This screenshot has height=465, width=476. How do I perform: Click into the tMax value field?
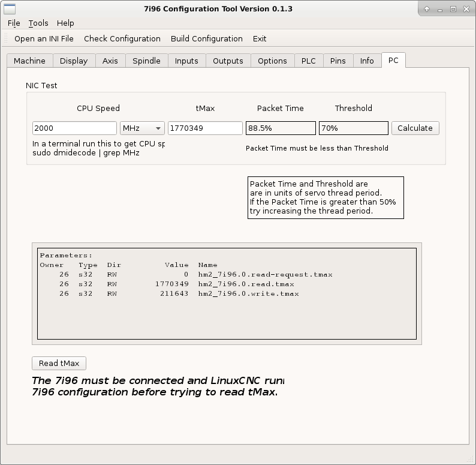point(205,128)
